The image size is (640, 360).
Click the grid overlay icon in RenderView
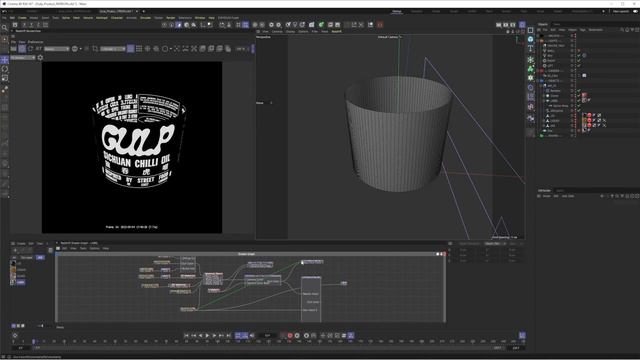coord(139,49)
